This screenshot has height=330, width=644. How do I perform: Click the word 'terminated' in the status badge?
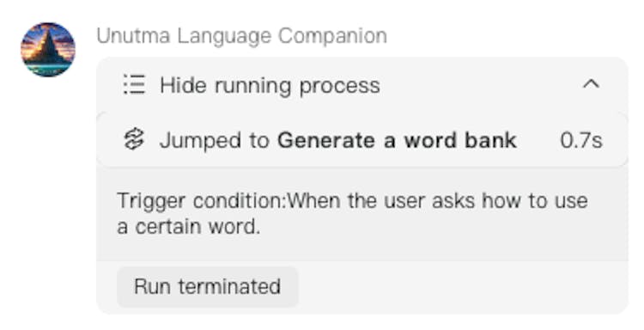[x=229, y=286]
